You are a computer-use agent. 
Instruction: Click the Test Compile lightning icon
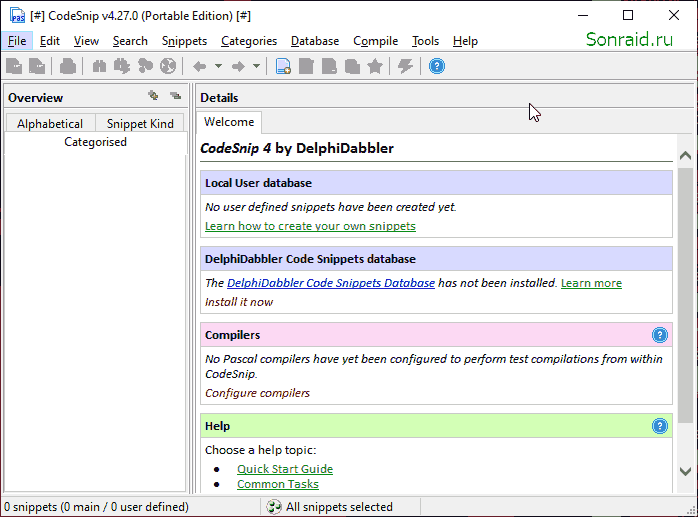pos(406,66)
